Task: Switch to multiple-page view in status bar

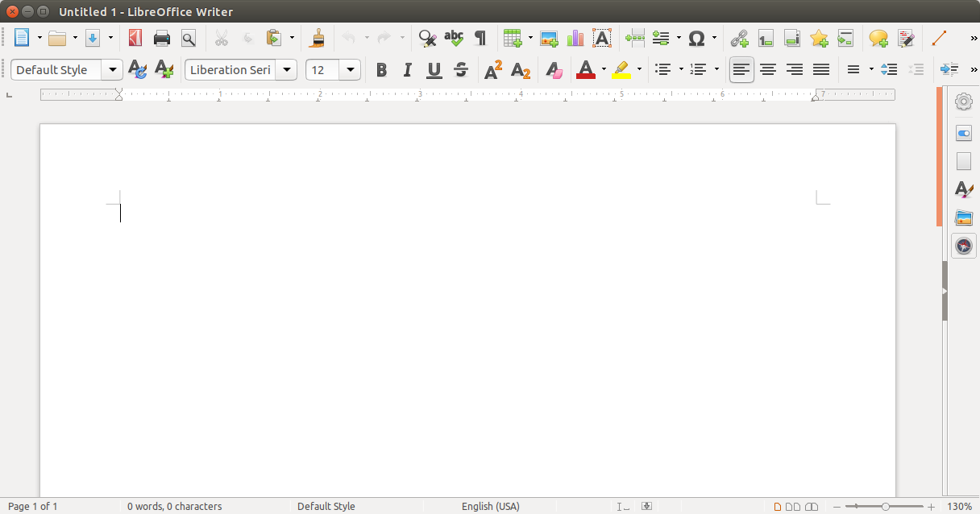Action: (793, 506)
